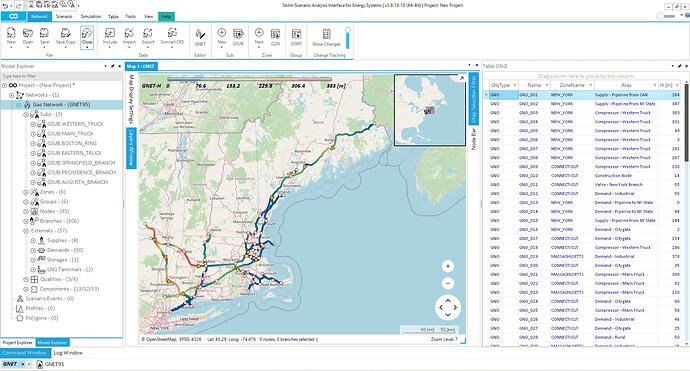Viewport: 690px width, 371px height.
Task: Expand the overview mini-map arrow icon
Action: 461,78
